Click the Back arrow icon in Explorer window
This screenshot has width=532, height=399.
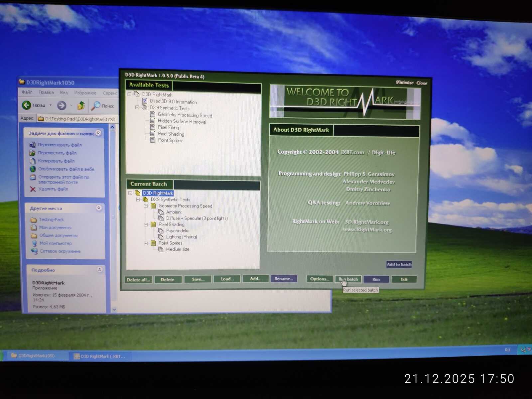(x=26, y=105)
